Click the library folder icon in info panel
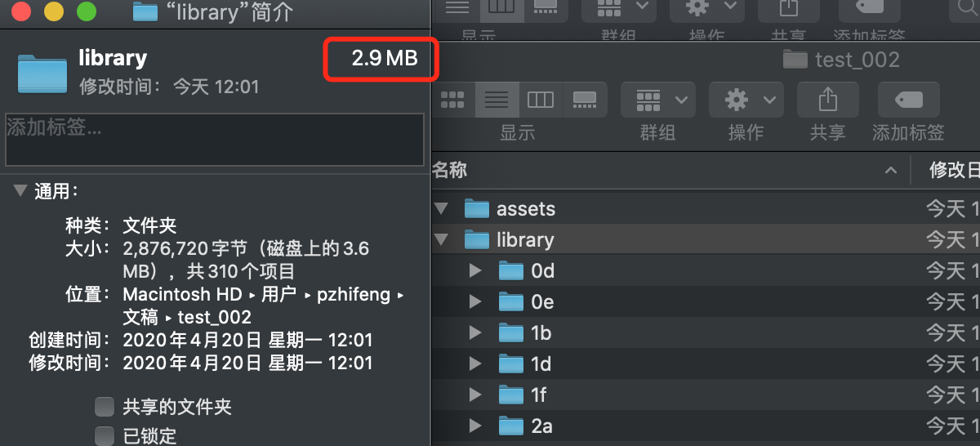 pos(42,73)
